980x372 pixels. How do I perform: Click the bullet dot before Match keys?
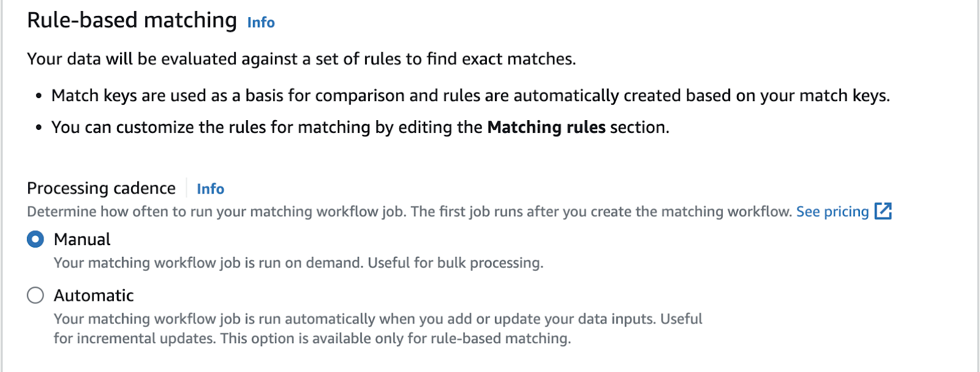(39, 96)
